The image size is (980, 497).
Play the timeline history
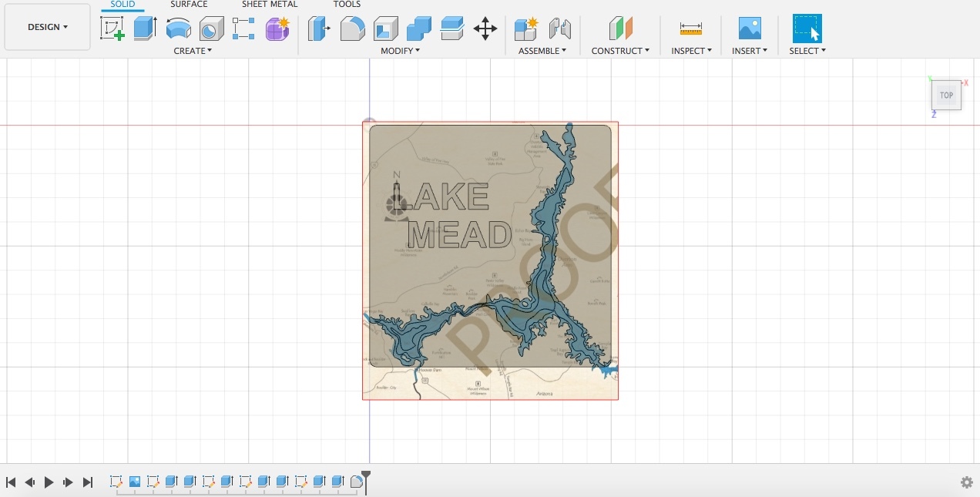[x=49, y=482]
